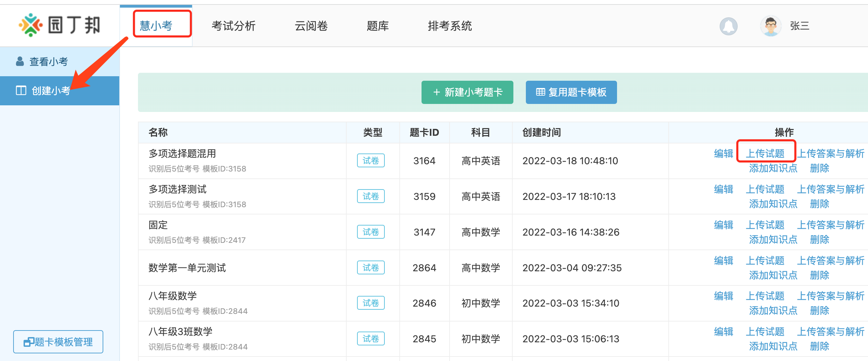Click the 园丁邦 logo
This screenshot has width=868, height=361.
(x=59, y=25)
